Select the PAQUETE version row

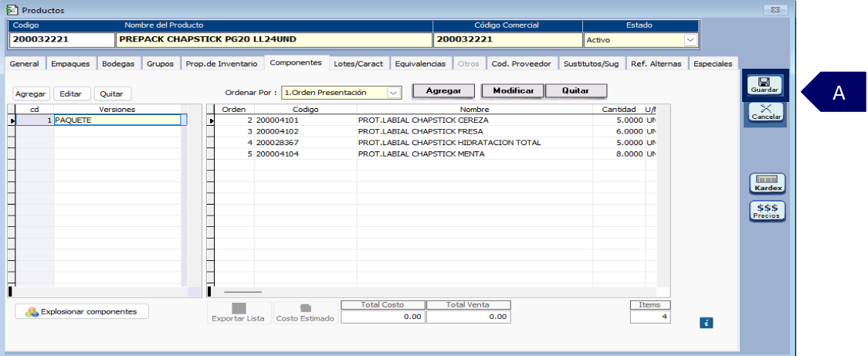pyautogui.click(x=101, y=120)
